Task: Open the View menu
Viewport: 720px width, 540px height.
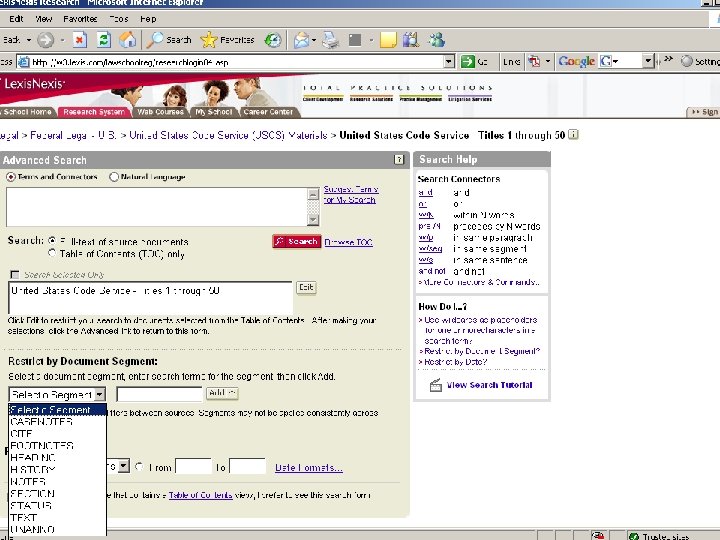Action: (44, 19)
